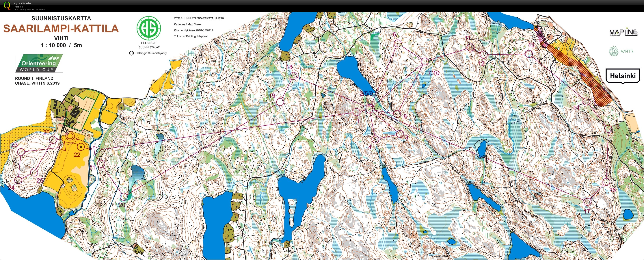This screenshot has width=644, height=260.
Task: Click control circle 3
Action: tap(400, 134)
